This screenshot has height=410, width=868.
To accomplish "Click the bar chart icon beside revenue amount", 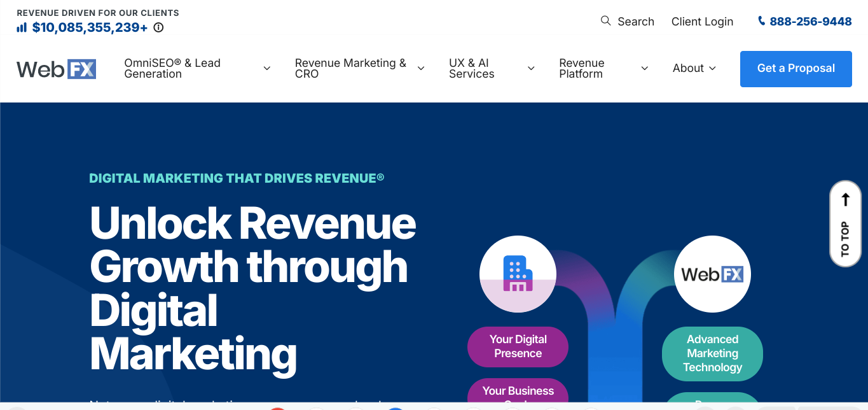I will 22,27.
